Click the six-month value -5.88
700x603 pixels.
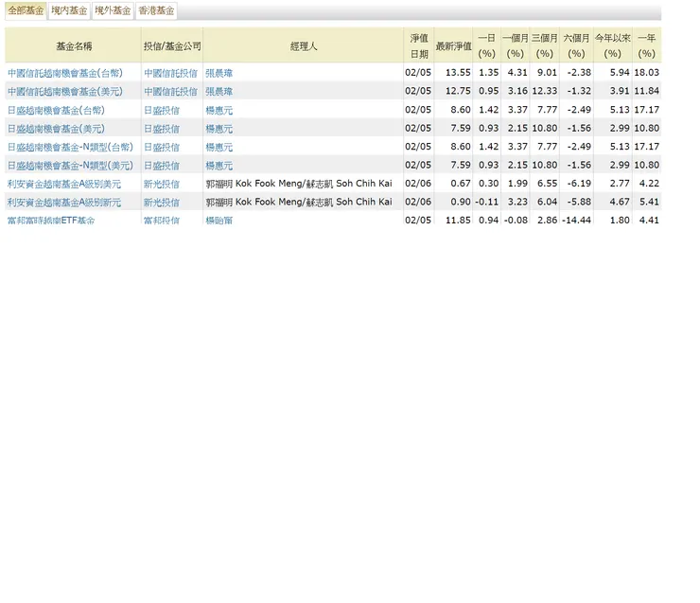click(x=579, y=202)
